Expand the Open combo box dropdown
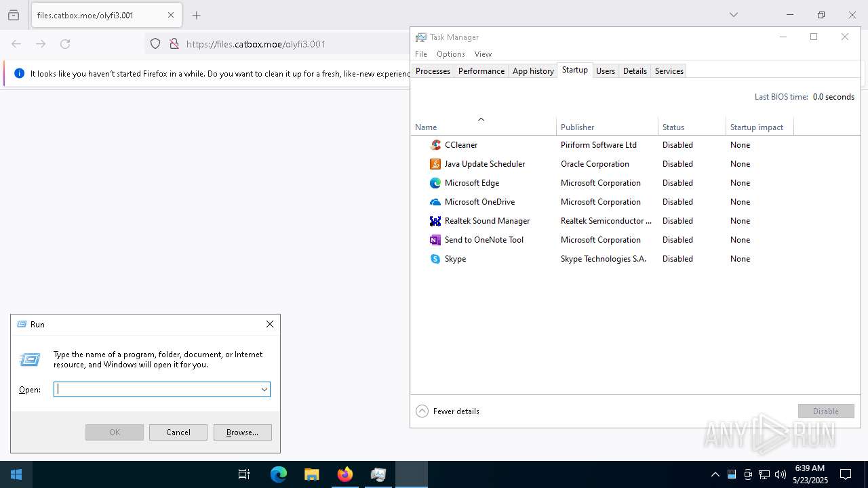Viewport: 868px width, 488px height. (x=264, y=389)
